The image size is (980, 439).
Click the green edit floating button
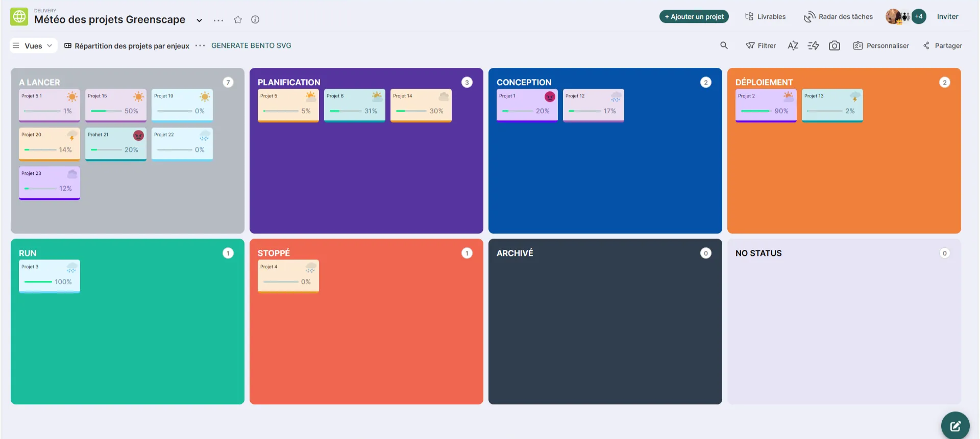click(x=955, y=425)
